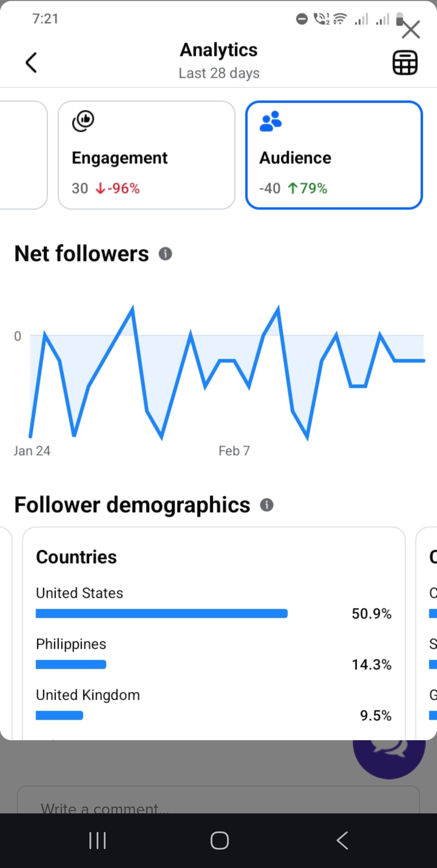Screen dimensions: 437x868
Task: Open the calendar date range icon
Action: click(x=405, y=63)
